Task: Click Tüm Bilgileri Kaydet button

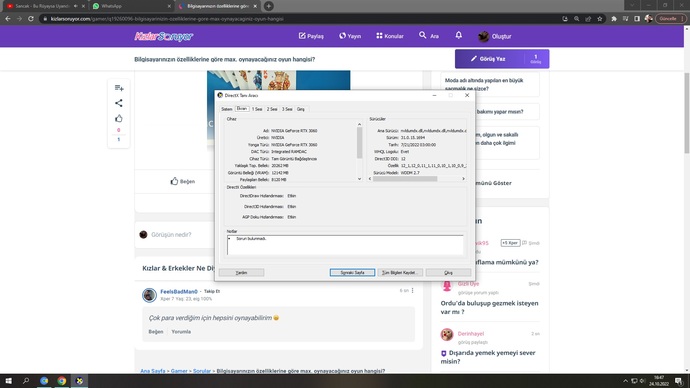Action: pyautogui.click(x=400, y=273)
